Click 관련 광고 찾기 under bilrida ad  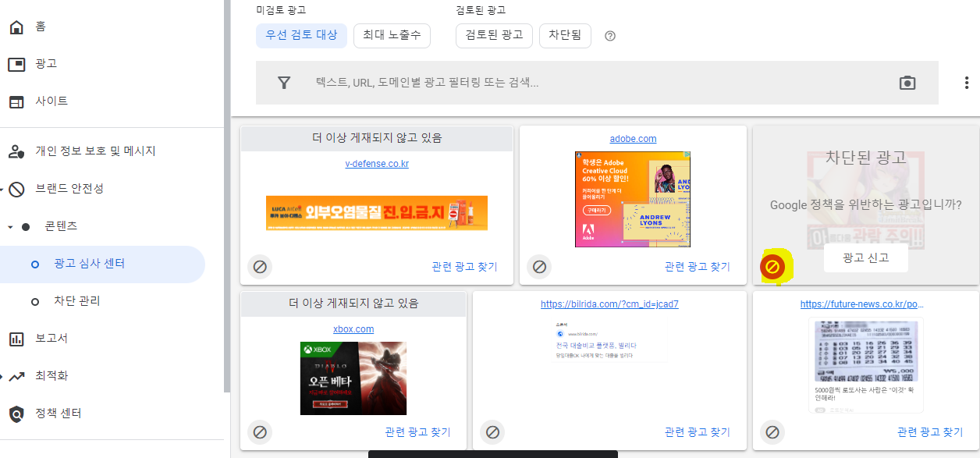698,432
